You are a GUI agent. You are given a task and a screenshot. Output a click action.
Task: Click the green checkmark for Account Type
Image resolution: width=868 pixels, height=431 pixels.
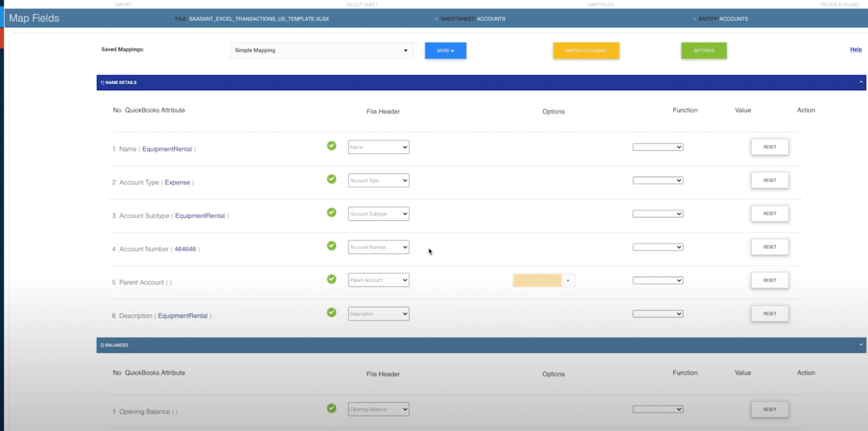pos(331,179)
